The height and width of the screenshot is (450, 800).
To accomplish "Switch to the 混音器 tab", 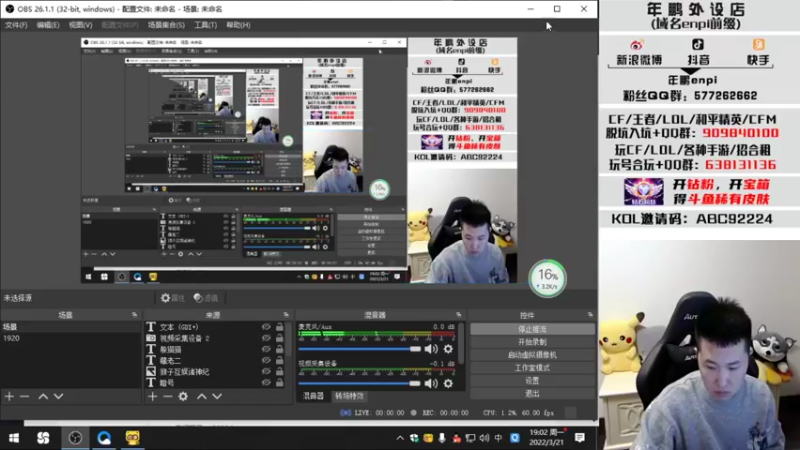I will 313,396.
